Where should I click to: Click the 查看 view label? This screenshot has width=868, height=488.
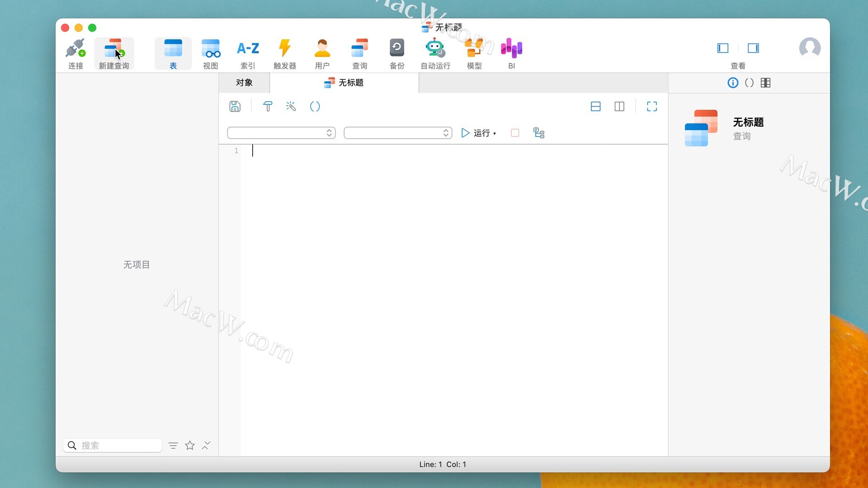pos(738,66)
